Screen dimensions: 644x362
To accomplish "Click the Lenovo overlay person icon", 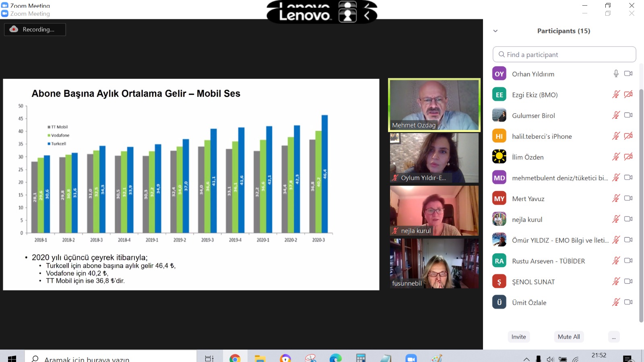I will pos(348,15).
